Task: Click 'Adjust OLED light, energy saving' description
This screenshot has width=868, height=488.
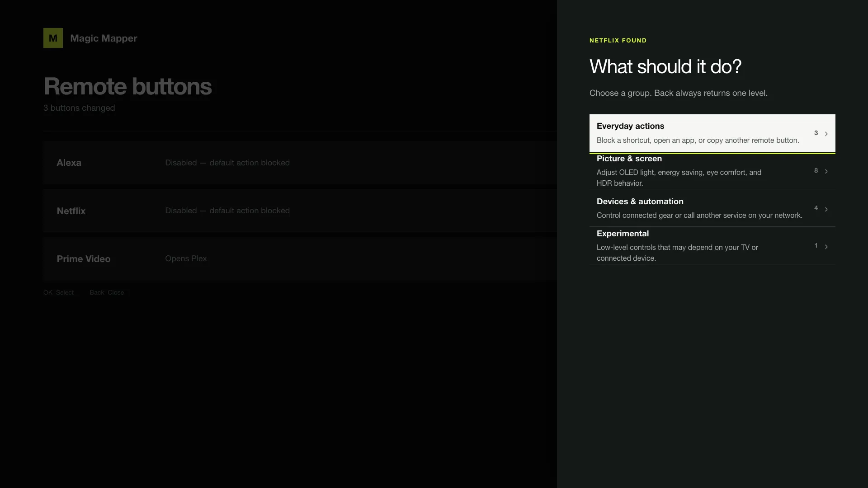Action: pos(679,178)
